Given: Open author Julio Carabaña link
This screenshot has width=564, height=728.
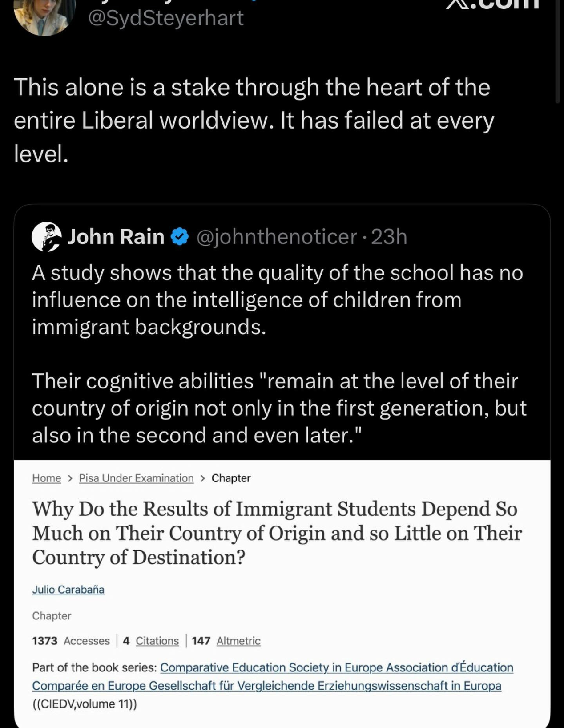Looking at the screenshot, I should (68, 590).
